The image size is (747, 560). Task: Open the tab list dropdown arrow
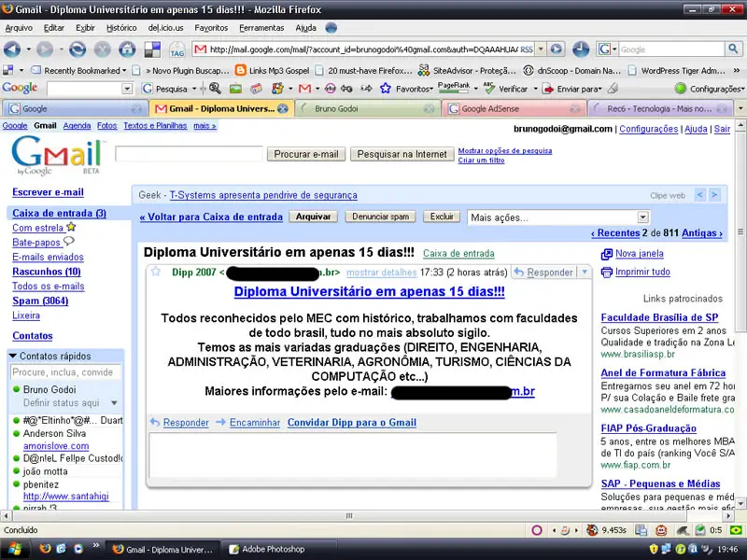pos(740,108)
